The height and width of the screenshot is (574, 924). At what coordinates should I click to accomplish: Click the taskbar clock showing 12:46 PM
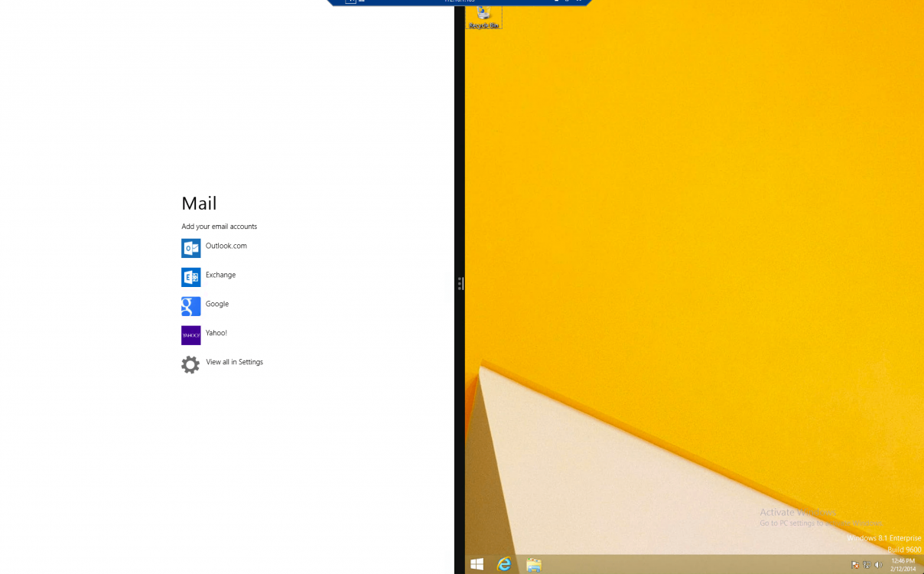pyautogui.click(x=903, y=565)
